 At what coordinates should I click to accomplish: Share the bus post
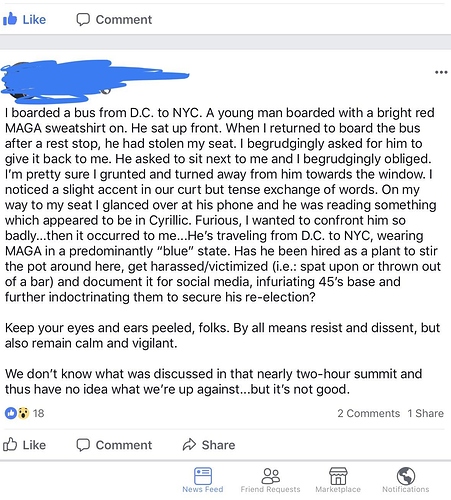click(x=209, y=445)
